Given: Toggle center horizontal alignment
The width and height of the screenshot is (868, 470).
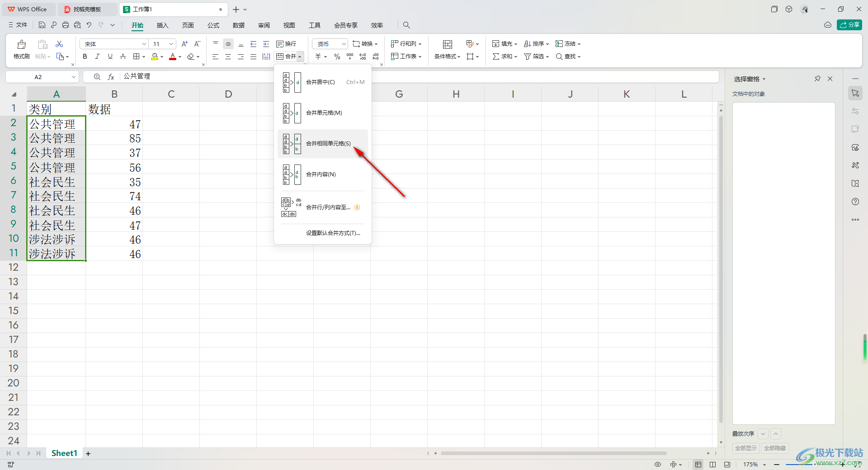Looking at the screenshot, I should pyautogui.click(x=228, y=56).
